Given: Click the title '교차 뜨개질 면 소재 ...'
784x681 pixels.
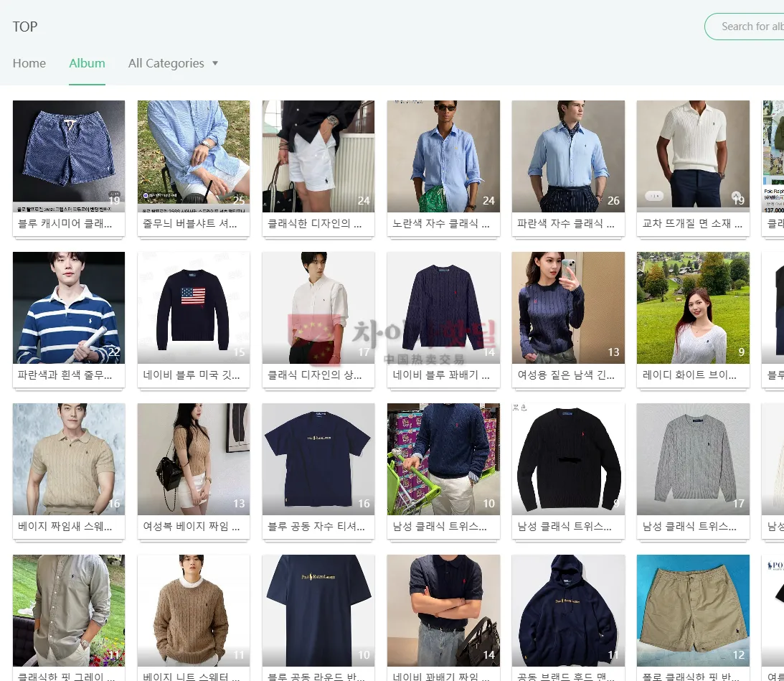Looking at the screenshot, I should tap(692, 224).
